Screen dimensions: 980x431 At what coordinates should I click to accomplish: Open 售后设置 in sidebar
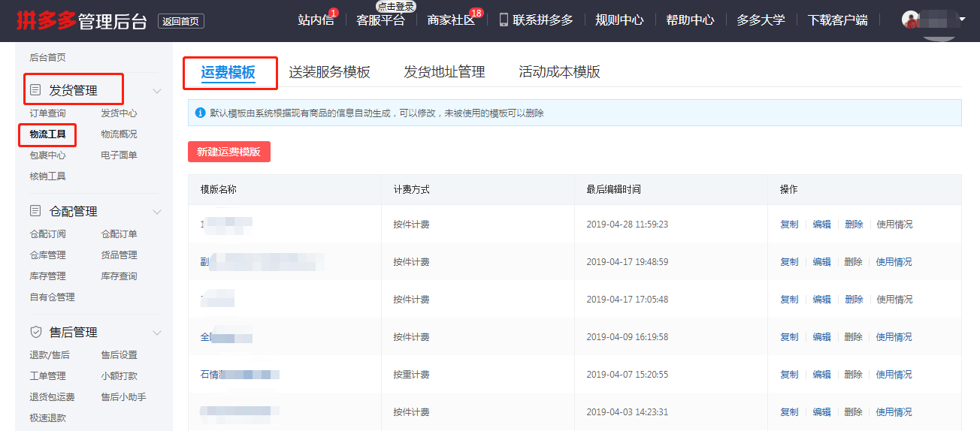119,355
